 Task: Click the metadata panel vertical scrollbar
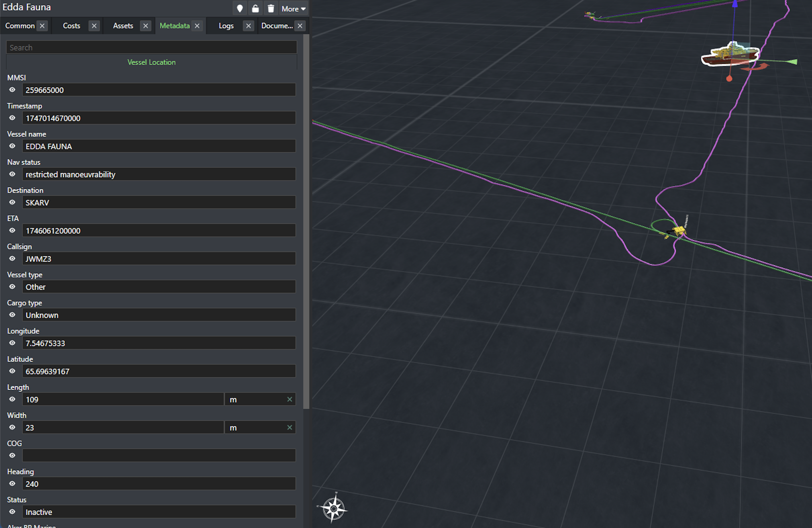tap(306, 221)
